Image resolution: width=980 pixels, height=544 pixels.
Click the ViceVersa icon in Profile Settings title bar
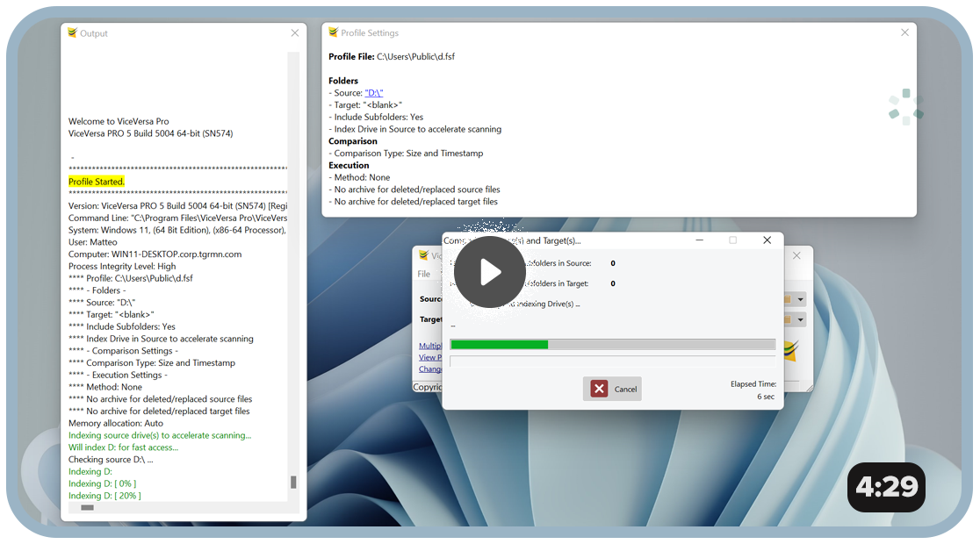(x=333, y=32)
